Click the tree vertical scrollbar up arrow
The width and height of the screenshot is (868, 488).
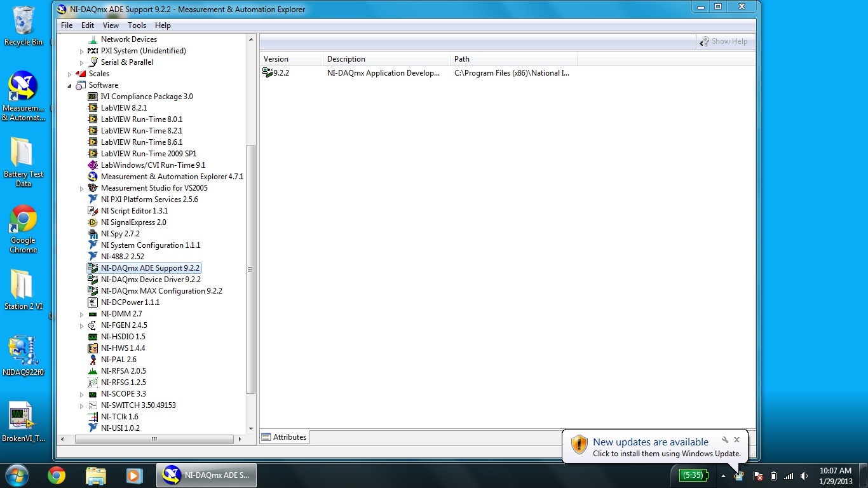[x=251, y=39]
